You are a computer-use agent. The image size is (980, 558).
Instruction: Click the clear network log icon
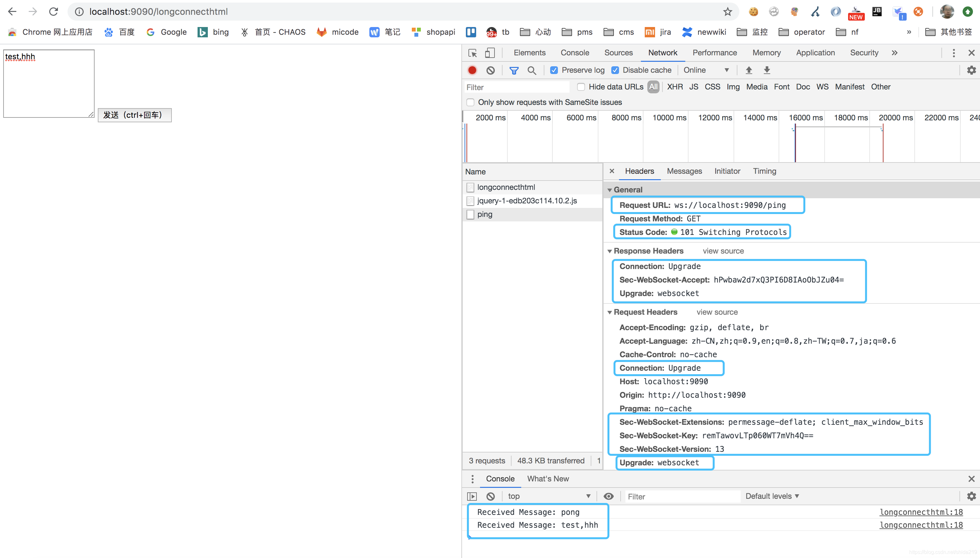pos(492,70)
